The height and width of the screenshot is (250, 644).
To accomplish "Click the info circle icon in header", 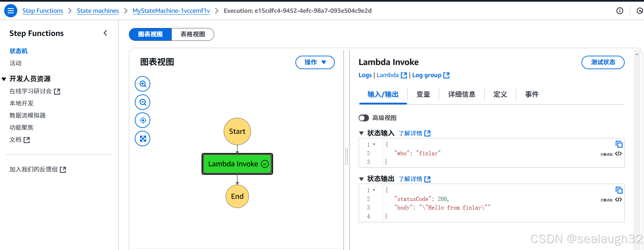I will (x=620, y=11).
